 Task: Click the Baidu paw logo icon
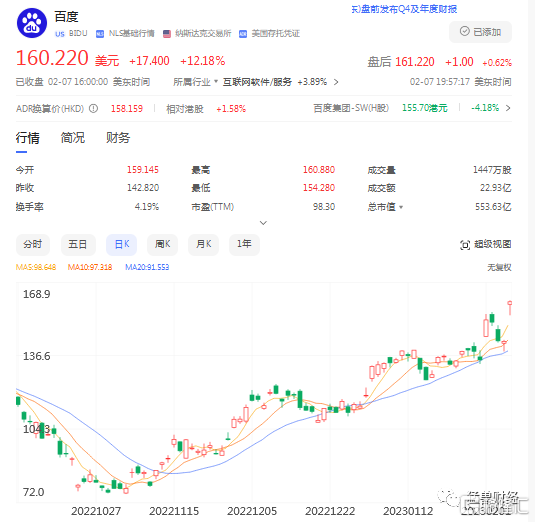click(x=32, y=23)
